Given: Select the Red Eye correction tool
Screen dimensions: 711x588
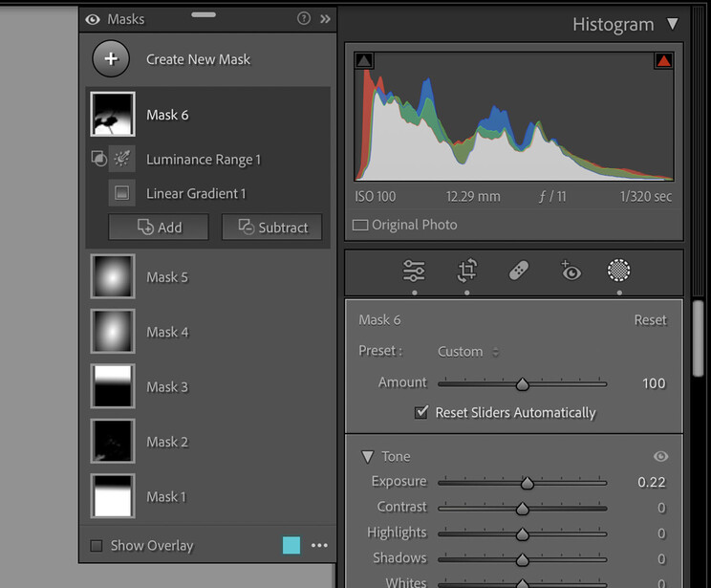Looking at the screenshot, I should point(571,271).
